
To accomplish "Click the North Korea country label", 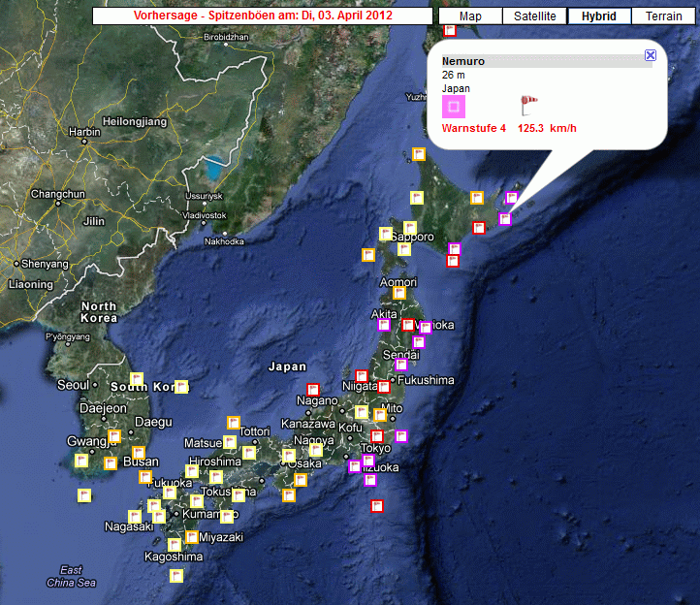I will point(99,312).
